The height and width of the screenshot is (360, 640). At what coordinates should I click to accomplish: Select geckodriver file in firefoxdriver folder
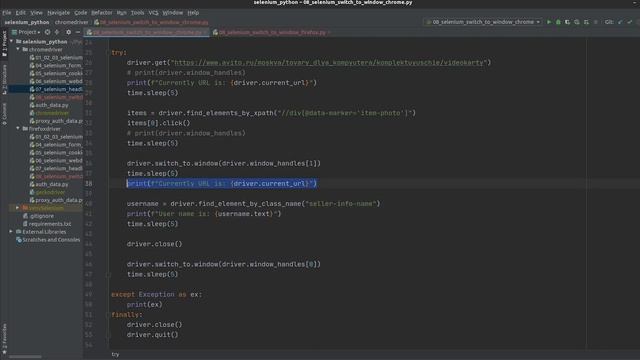47,192
